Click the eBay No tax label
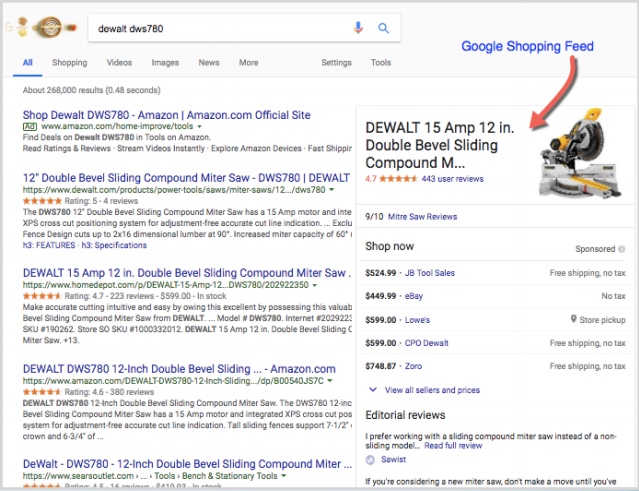Screen dimensions: 639x491 [613, 296]
